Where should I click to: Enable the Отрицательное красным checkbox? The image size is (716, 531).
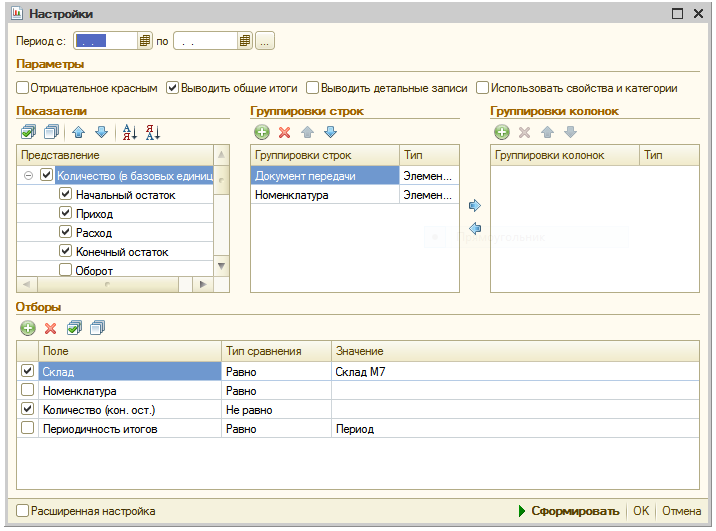click(x=23, y=88)
